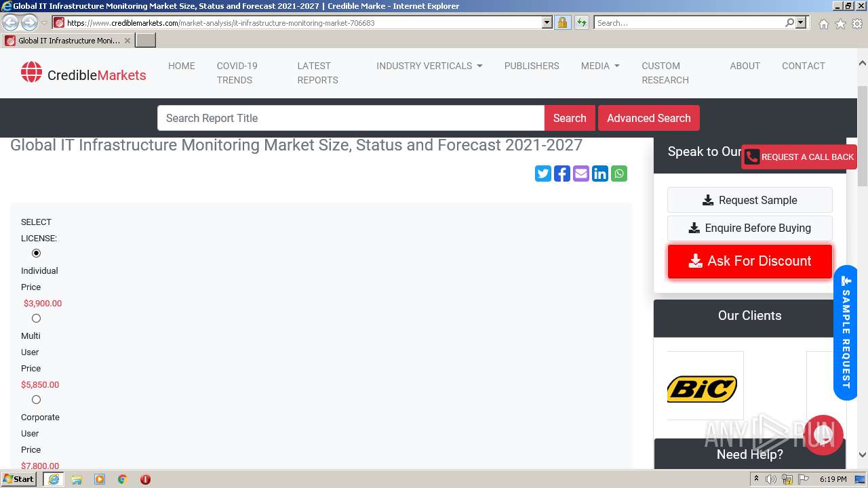
Task: Click the red Search button
Action: point(570,118)
